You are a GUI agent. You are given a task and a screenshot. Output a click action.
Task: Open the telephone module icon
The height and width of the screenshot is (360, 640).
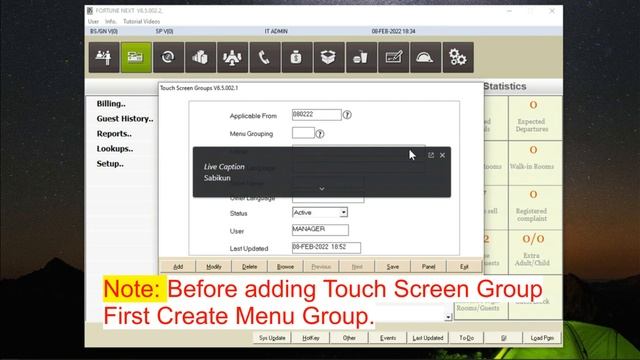(x=265, y=58)
